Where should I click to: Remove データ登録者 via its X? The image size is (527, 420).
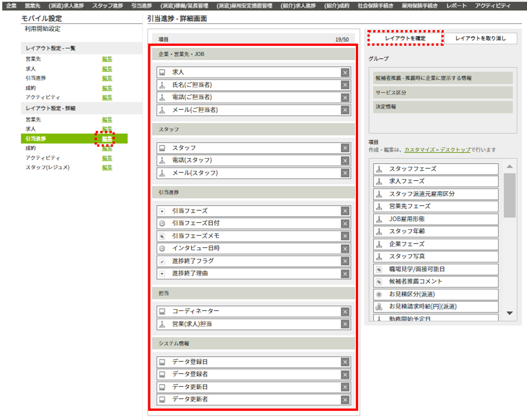point(345,374)
